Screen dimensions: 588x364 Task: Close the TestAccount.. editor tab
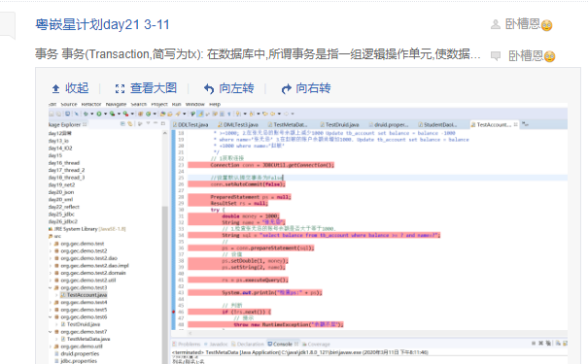(x=516, y=124)
